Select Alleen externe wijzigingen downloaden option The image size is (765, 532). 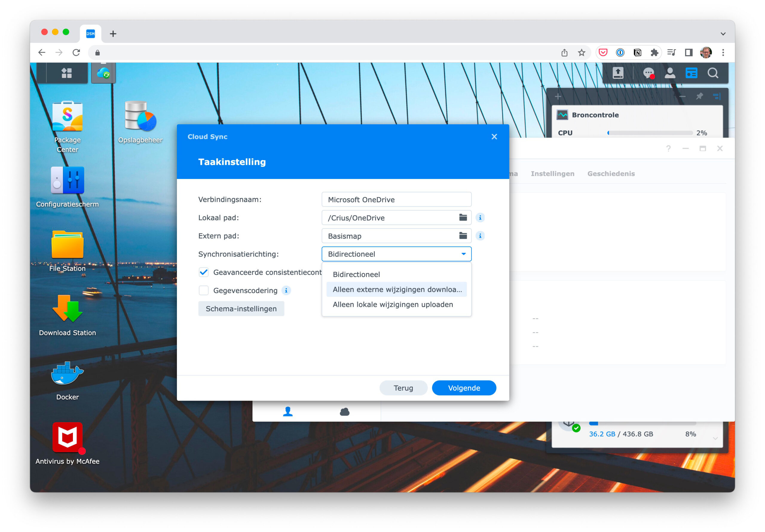(x=396, y=289)
